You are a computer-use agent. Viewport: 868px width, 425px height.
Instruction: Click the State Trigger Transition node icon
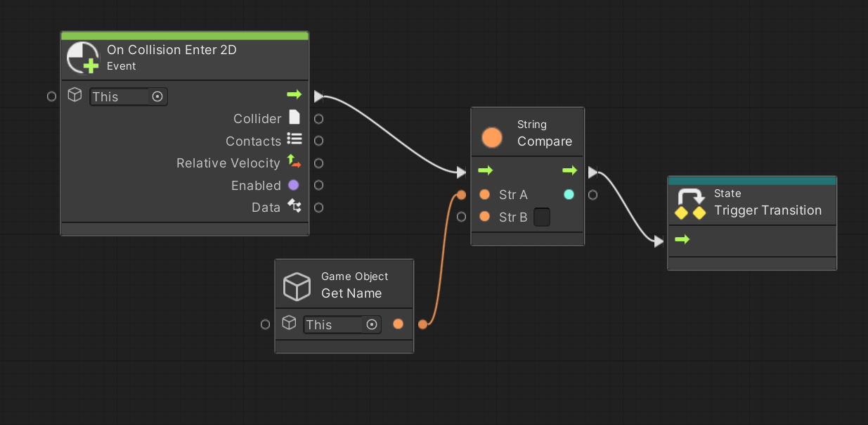click(690, 204)
